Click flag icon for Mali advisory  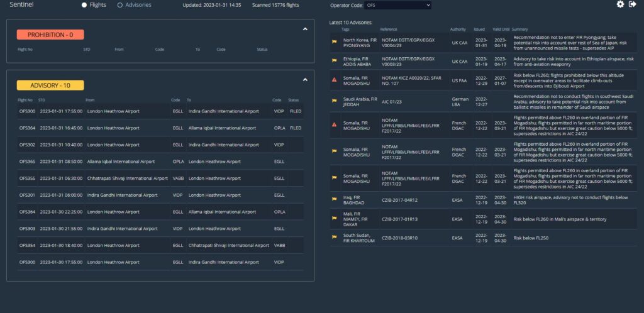tap(335, 218)
